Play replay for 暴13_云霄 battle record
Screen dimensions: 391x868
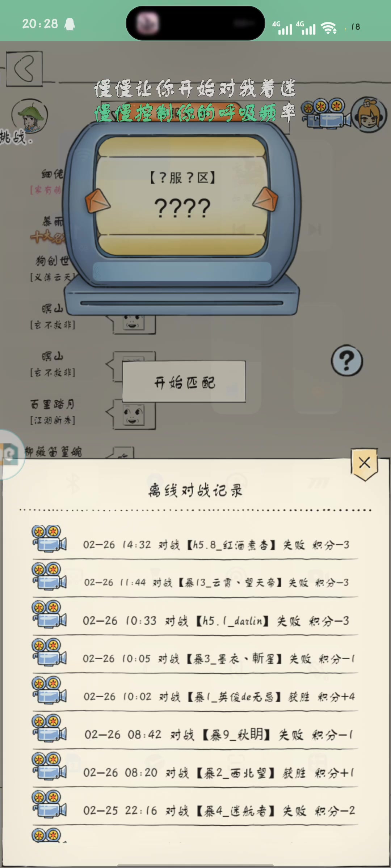coord(49,576)
